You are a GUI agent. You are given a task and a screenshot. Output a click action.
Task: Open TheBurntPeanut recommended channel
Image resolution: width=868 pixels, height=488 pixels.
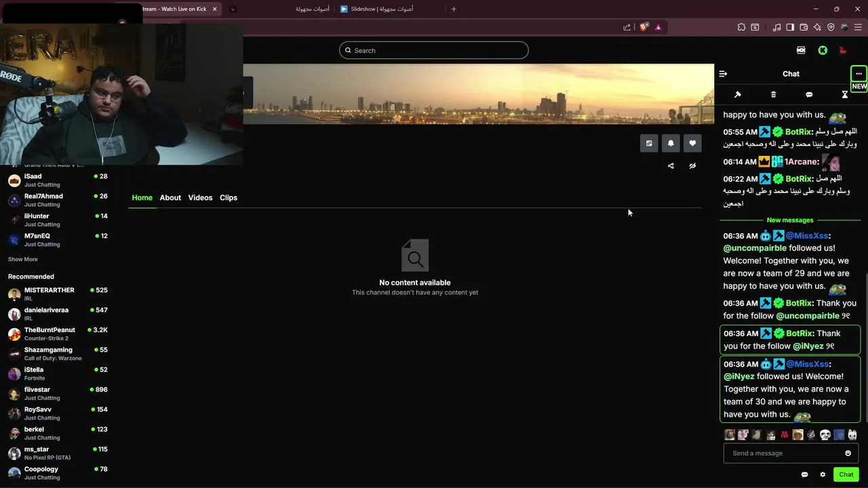[x=58, y=333]
